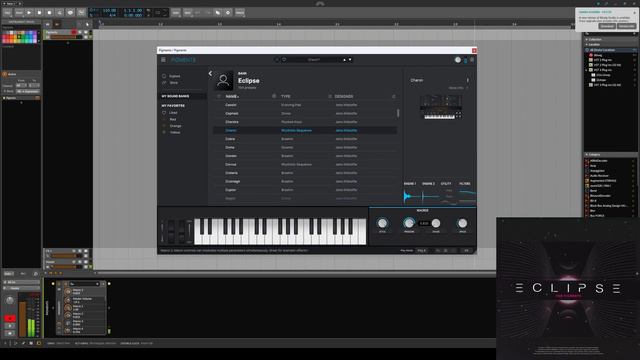Load the next preset with the down arrow
Viewport: 640px width, 360px height.
pos(350,60)
